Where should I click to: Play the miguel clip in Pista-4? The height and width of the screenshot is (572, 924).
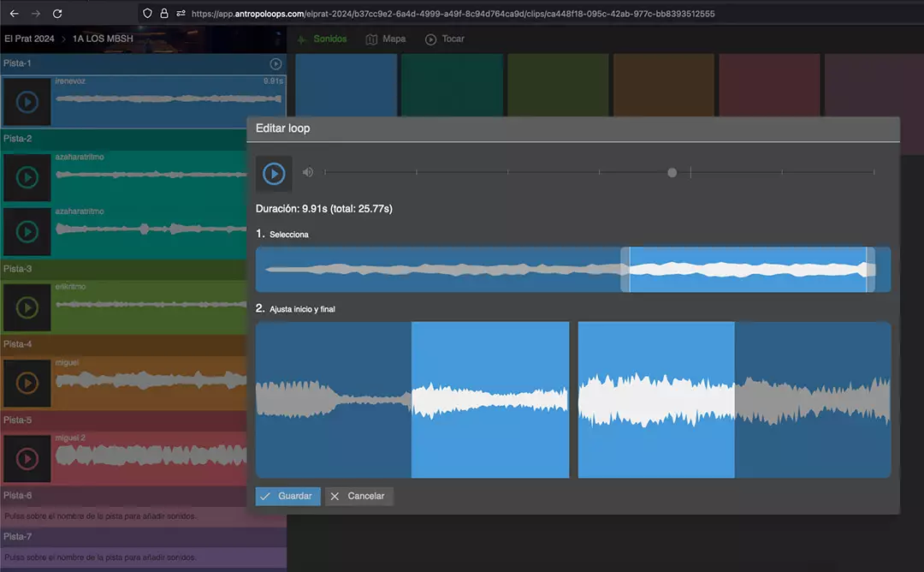click(27, 383)
